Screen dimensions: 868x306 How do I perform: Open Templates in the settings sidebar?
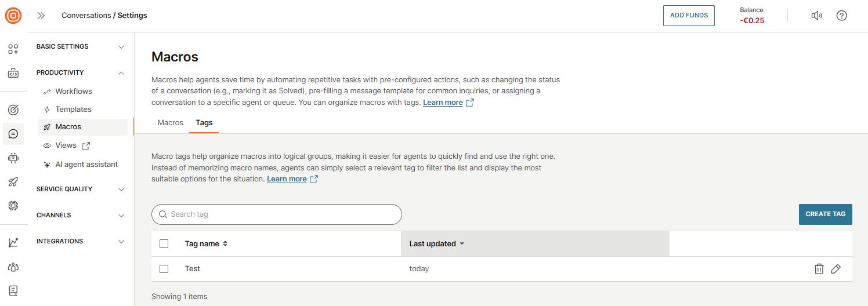point(73,110)
